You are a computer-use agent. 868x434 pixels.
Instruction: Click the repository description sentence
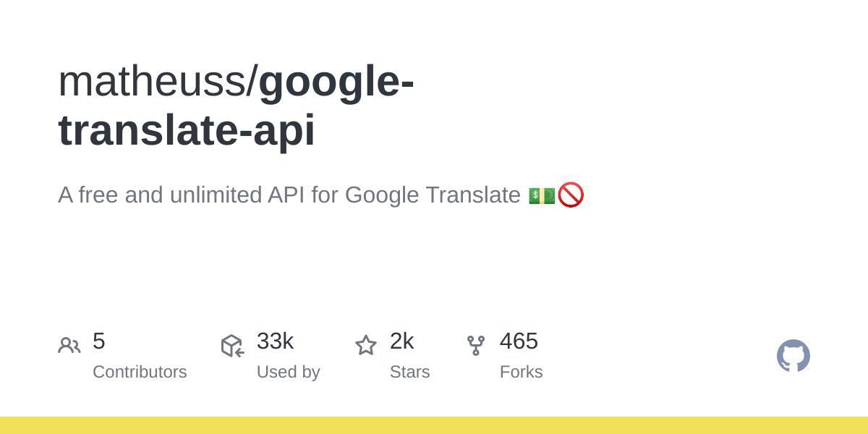click(289, 195)
